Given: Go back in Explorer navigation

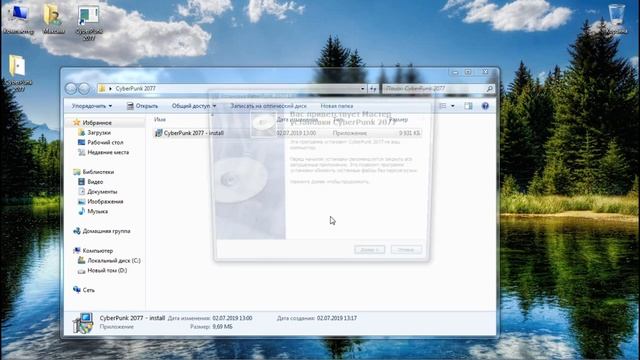Looking at the screenshot, I should tap(71, 88).
